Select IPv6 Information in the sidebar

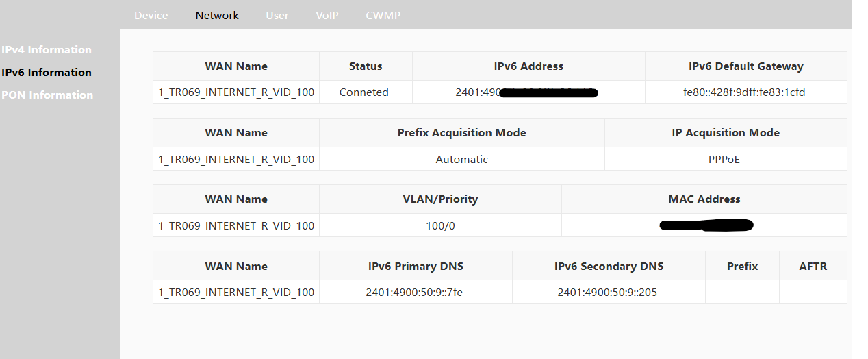click(x=47, y=72)
